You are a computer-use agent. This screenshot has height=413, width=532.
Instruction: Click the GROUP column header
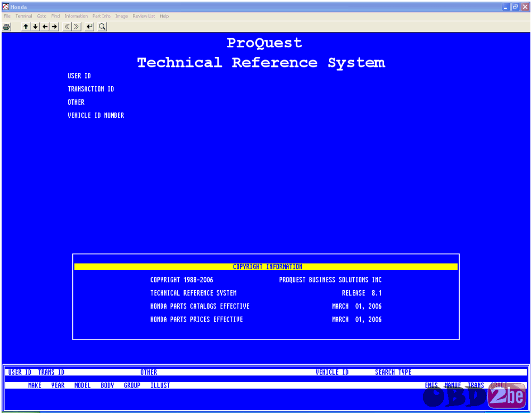click(x=132, y=385)
